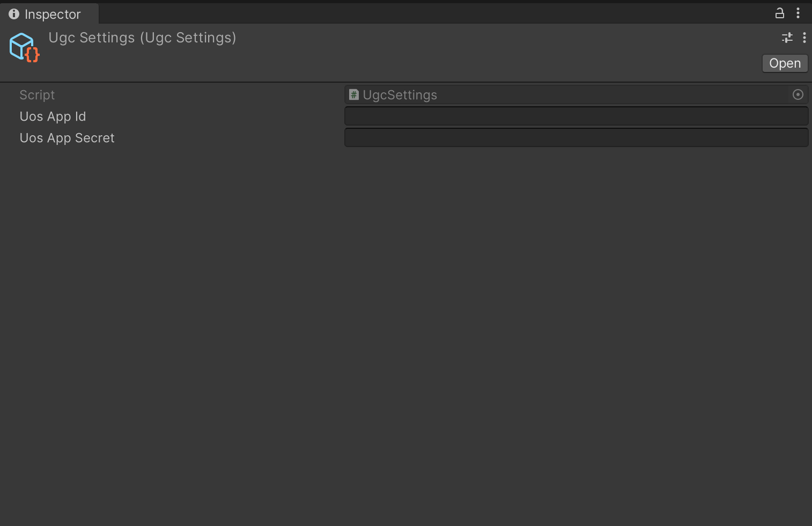812x526 pixels.
Task: Click the Ugc Settings (Ugc Settings) title text
Action: (x=142, y=38)
